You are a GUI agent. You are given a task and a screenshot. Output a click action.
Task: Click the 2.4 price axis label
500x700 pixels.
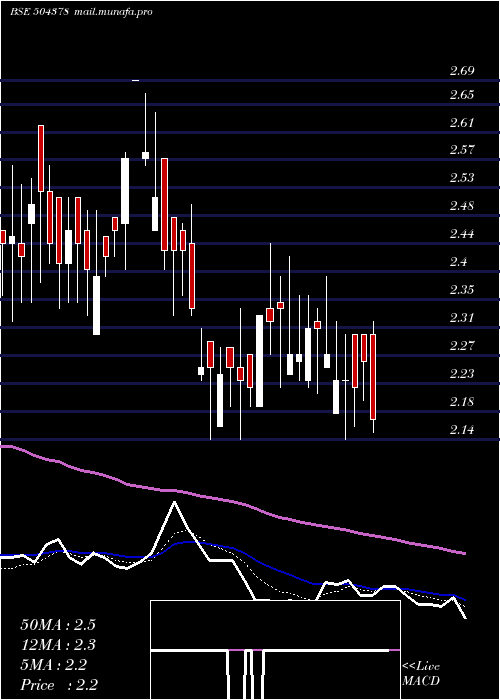pos(458,262)
